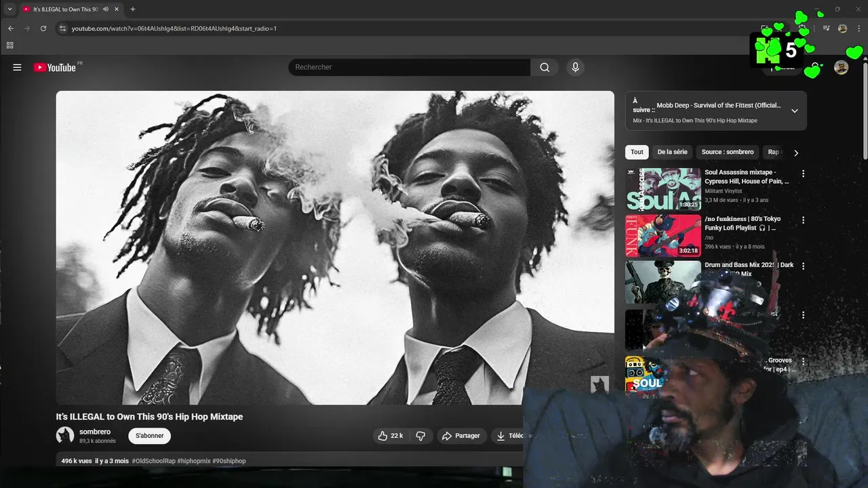Open options for Soul Assassins mixtape video
Image resolution: width=868 pixels, height=488 pixels.
click(x=803, y=174)
